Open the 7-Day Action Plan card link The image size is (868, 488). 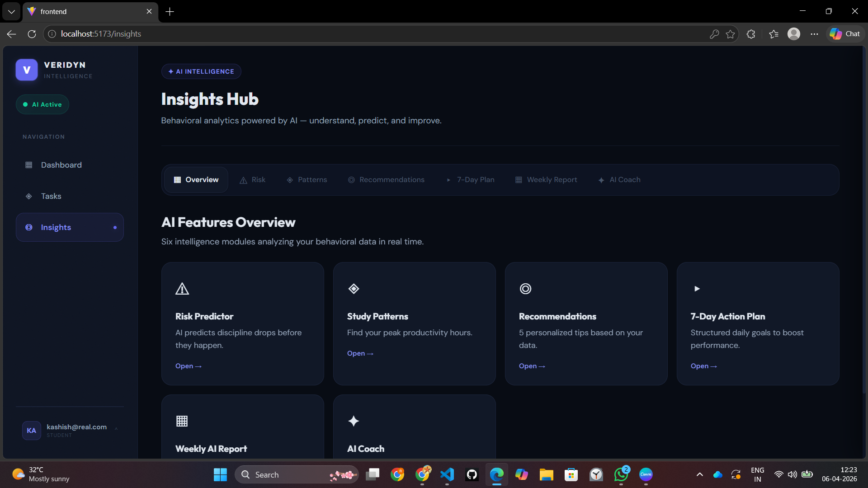pyautogui.click(x=704, y=366)
